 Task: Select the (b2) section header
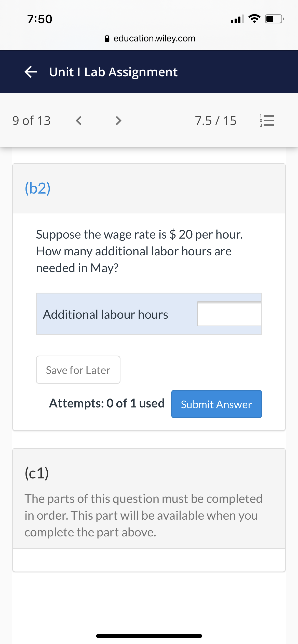click(x=37, y=188)
